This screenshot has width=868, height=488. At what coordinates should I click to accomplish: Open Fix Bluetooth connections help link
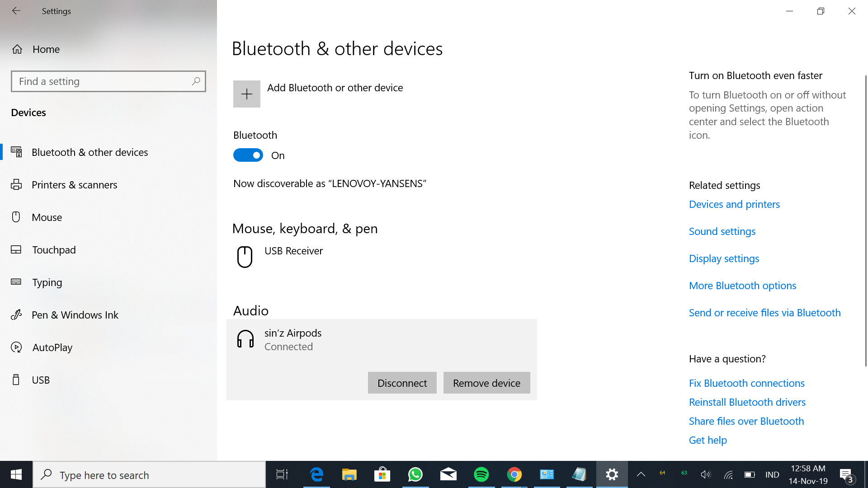coord(746,383)
